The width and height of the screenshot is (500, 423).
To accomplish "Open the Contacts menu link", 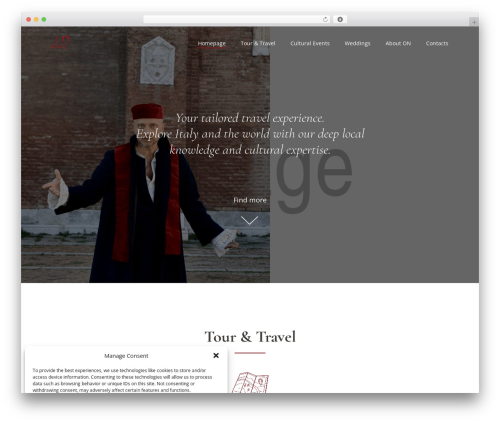I will pos(437,43).
